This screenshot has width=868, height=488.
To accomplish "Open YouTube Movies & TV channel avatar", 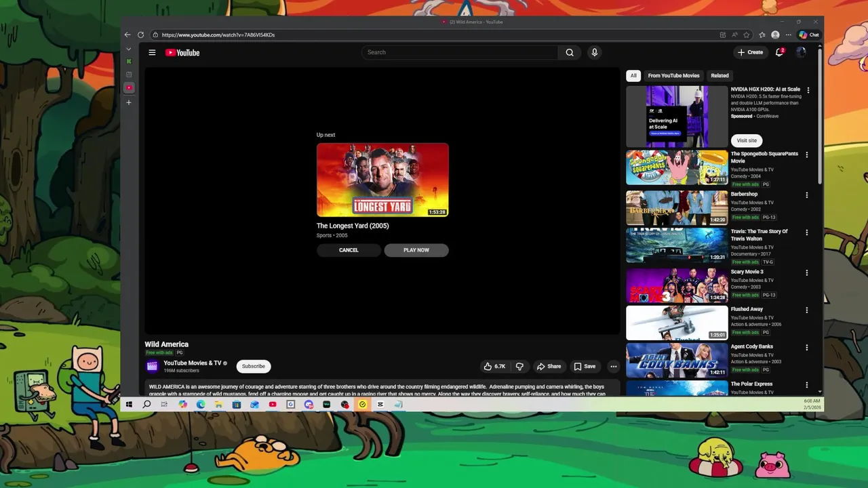I will pyautogui.click(x=152, y=366).
